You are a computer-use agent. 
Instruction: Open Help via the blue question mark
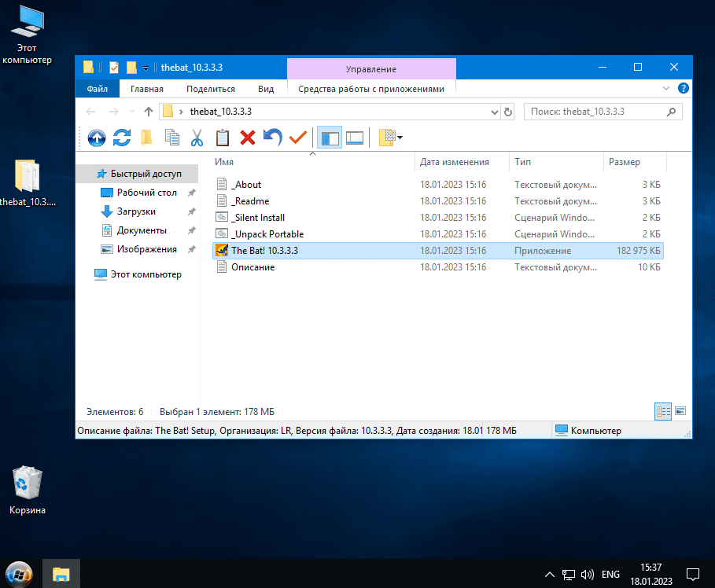coord(683,88)
